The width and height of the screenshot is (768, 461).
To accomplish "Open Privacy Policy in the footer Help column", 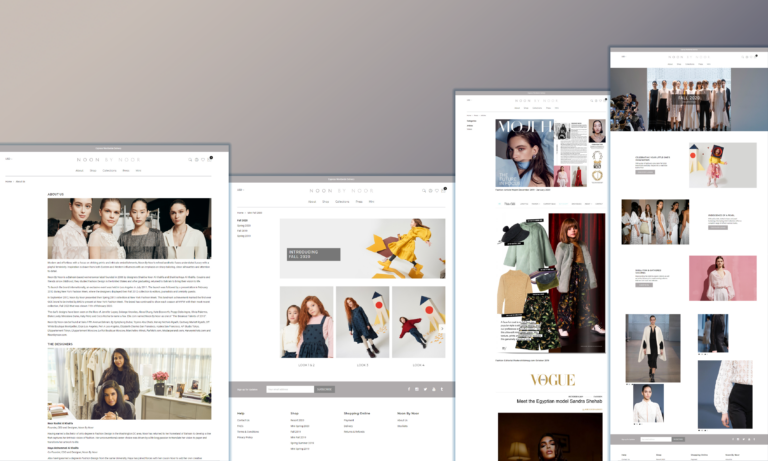I will 245,437.
